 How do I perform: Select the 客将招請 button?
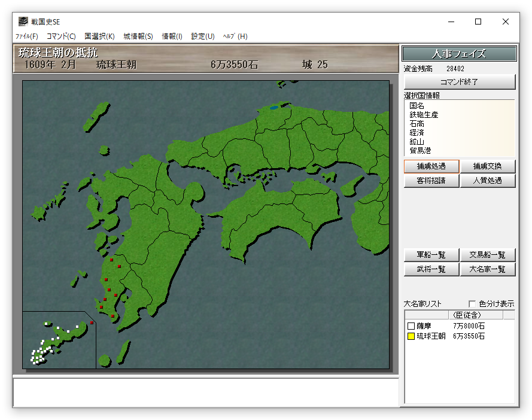[431, 181]
